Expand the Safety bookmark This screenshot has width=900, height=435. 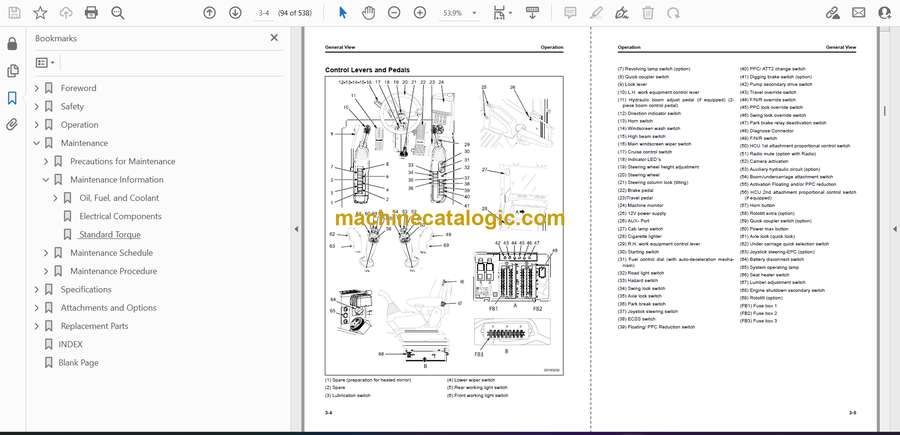point(37,107)
